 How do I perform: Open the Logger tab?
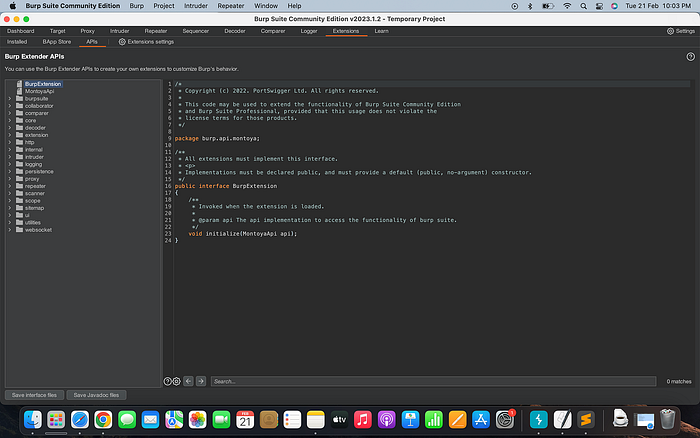point(309,31)
